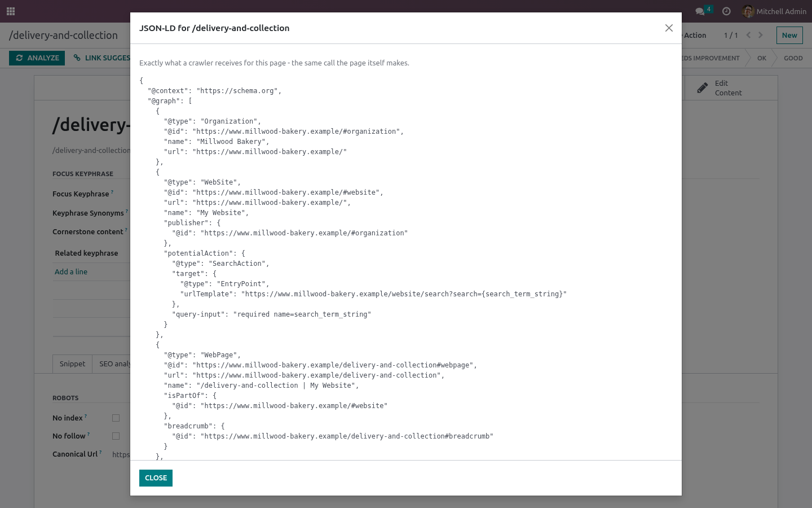Screen dimensions: 812x508
Task: Select the OK status stage
Action: pos(762,58)
